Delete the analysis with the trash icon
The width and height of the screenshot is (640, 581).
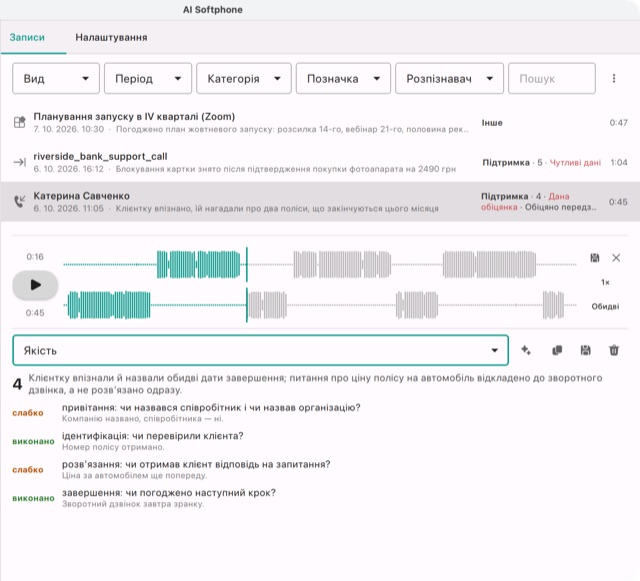[614, 350]
